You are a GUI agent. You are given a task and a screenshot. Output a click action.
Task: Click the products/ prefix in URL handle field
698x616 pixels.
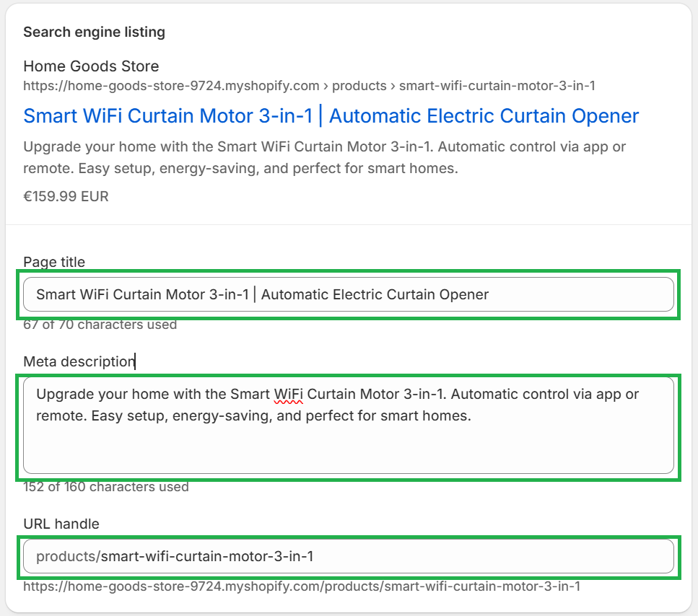66,556
